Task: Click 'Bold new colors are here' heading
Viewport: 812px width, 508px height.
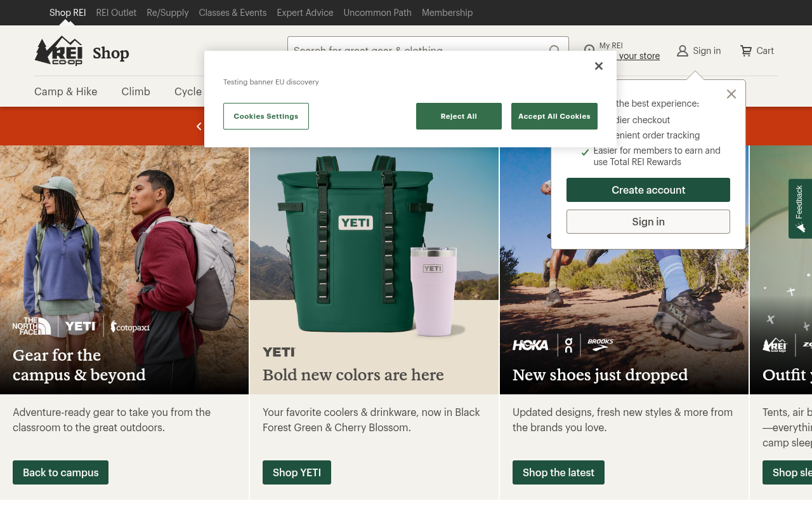Action: click(x=353, y=375)
